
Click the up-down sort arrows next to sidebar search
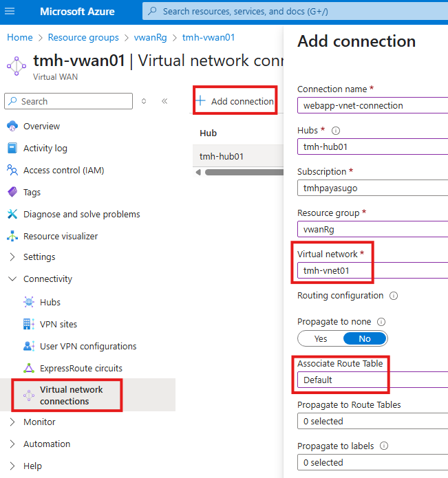(x=144, y=101)
